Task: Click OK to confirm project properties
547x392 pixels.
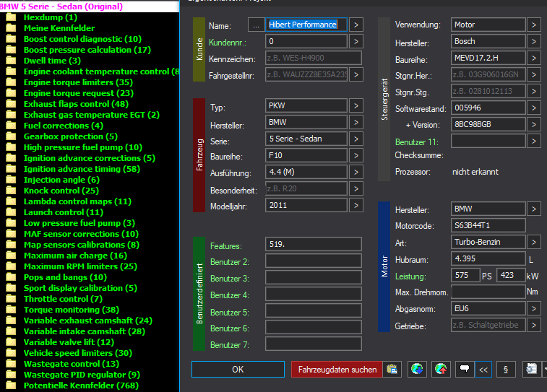Action: [238, 370]
